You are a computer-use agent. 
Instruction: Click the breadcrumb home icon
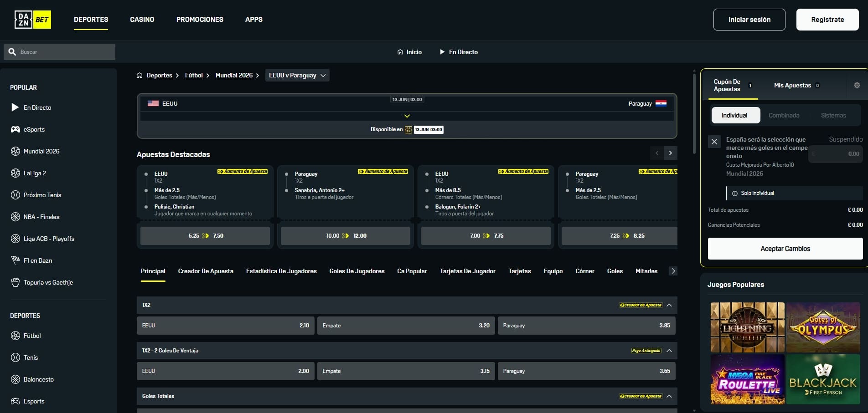(139, 75)
